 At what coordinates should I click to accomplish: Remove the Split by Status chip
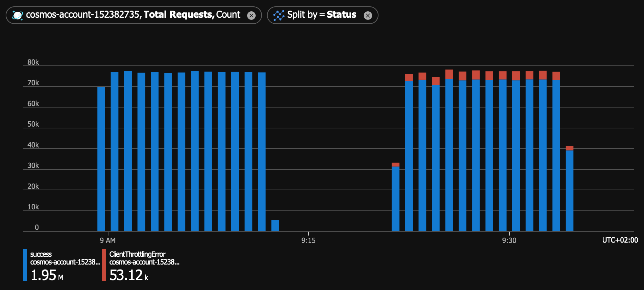click(368, 16)
